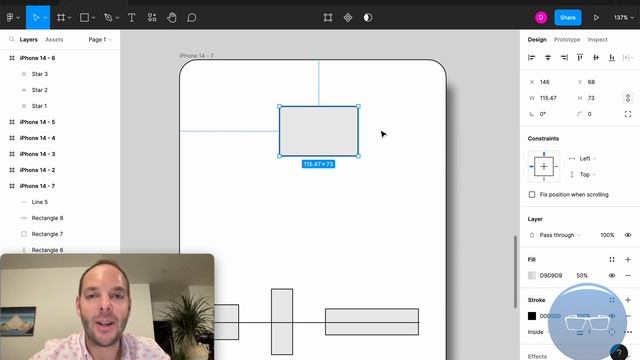The image size is (640, 360).
Task: Open shape tools dropdown arrow
Action: [93, 18]
